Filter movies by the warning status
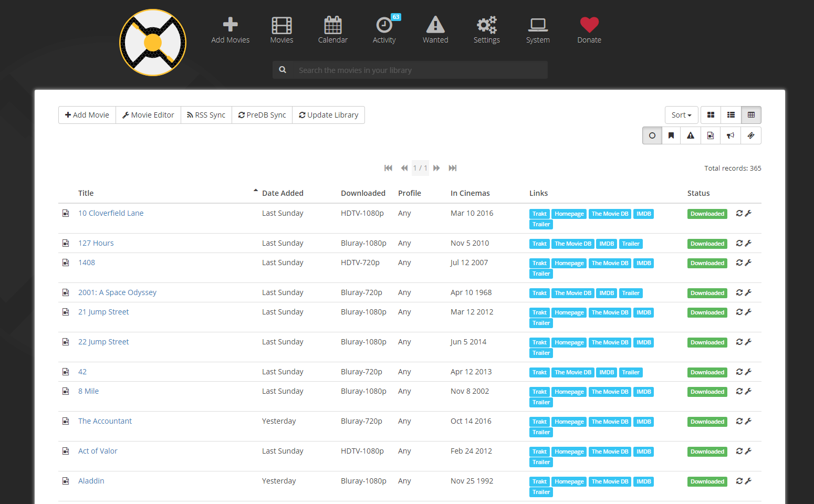 [690, 135]
